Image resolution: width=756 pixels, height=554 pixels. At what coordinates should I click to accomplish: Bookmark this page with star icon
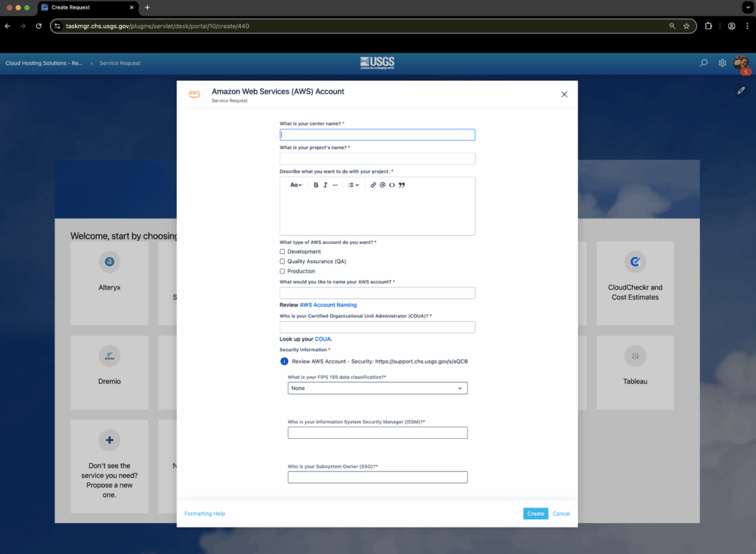coord(686,26)
